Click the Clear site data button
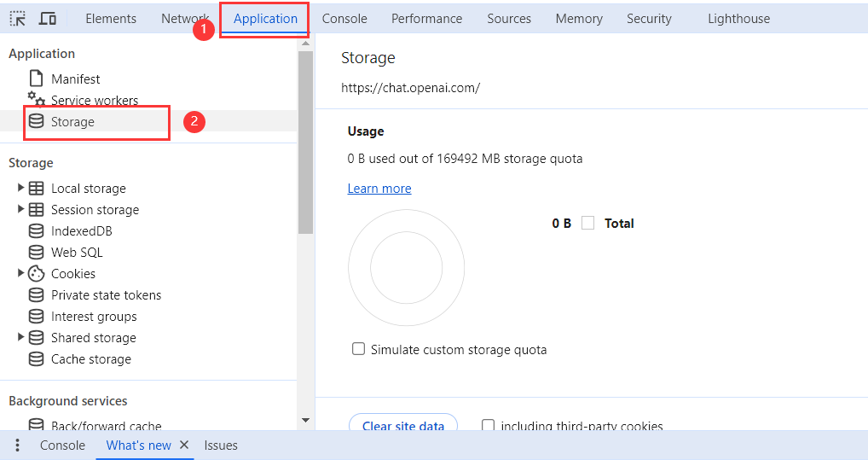This screenshot has height=460, width=868. coord(403,426)
